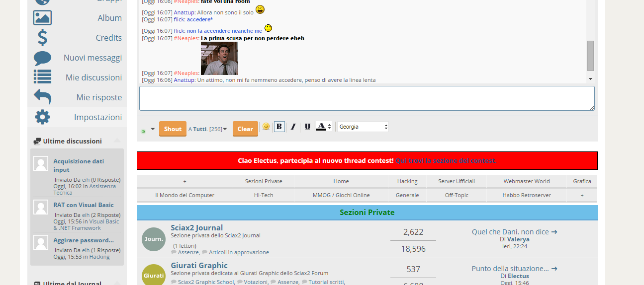Screen dimensions: 644x285
Task: Select the Generale navigation tab
Action: (x=407, y=195)
